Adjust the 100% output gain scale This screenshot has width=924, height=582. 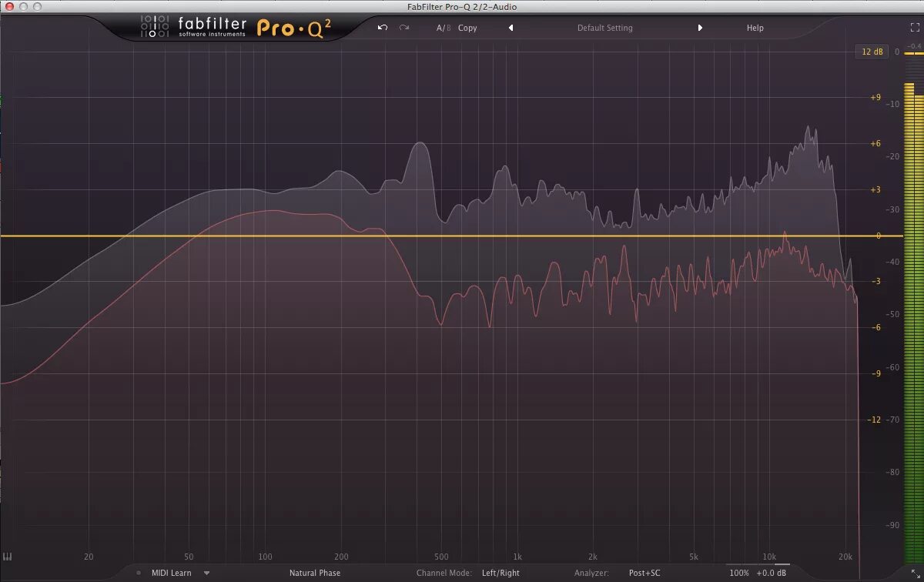tap(739, 573)
